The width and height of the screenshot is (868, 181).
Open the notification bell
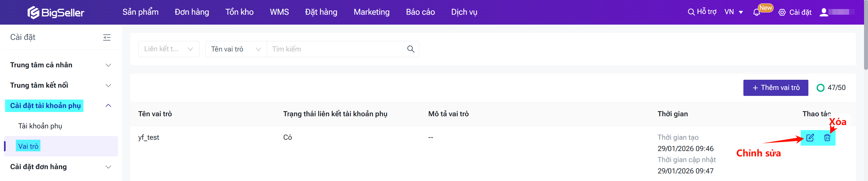pyautogui.click(x=756, y=12)
